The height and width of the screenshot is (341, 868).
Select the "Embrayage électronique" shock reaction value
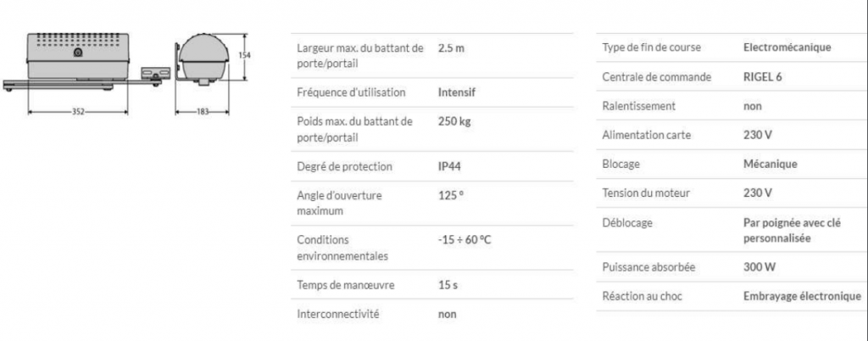point(802,296)
